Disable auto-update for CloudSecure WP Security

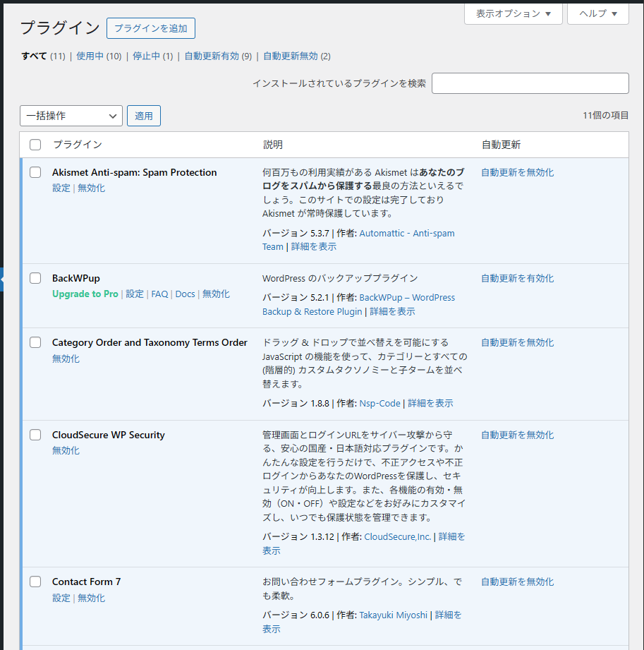(x=517, y=435)
